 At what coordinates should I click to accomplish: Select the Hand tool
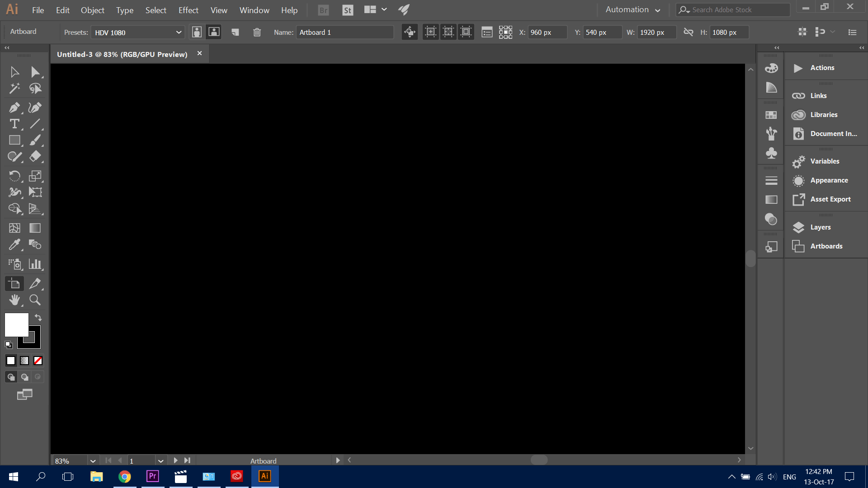coord(14,300)
